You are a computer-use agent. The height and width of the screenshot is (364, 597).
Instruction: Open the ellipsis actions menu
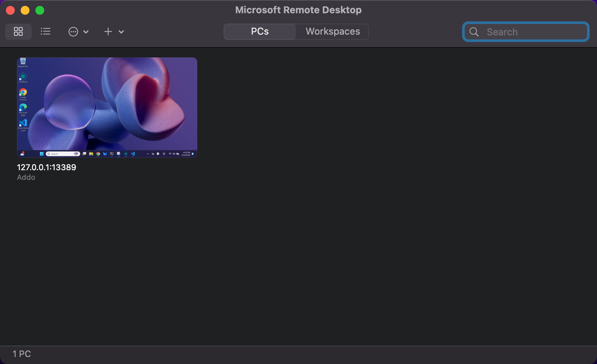73,32
